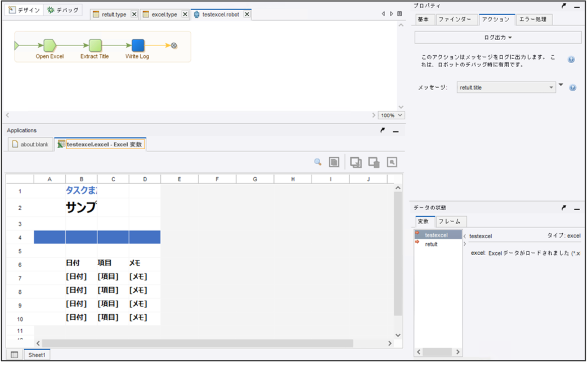Switch to the デバッグ mode
The width and height of the screenshot is (588, 366).
point(63,10)
